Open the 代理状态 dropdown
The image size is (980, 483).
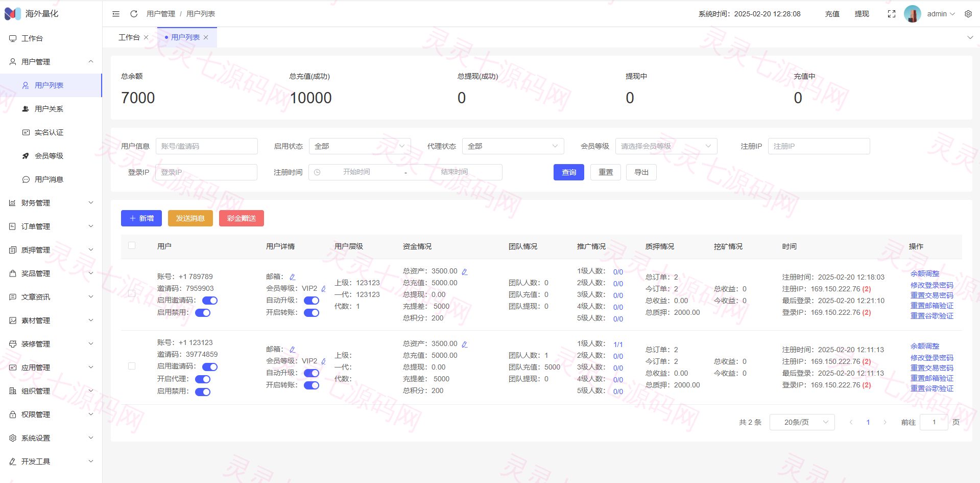tap(513, 146)
